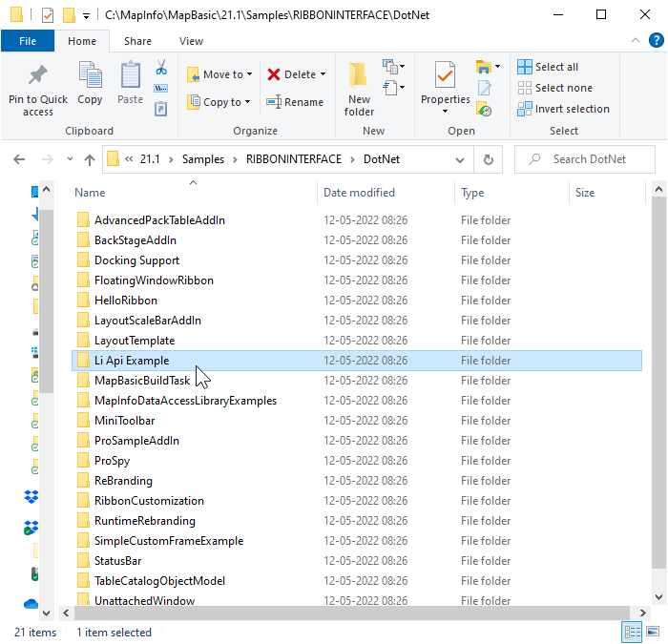Expand the Delete dropdown arrow
The width and height of the screenshot is (668, 644).
[323, 74]
